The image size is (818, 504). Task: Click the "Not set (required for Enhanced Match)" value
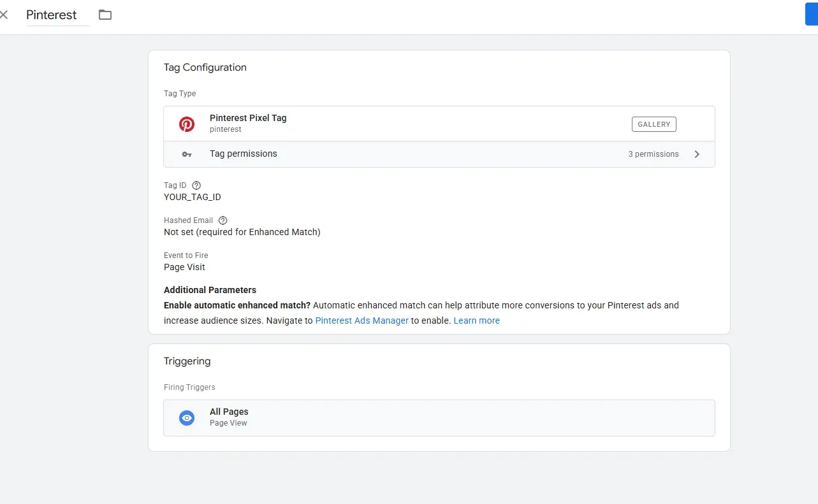point(242,232)
